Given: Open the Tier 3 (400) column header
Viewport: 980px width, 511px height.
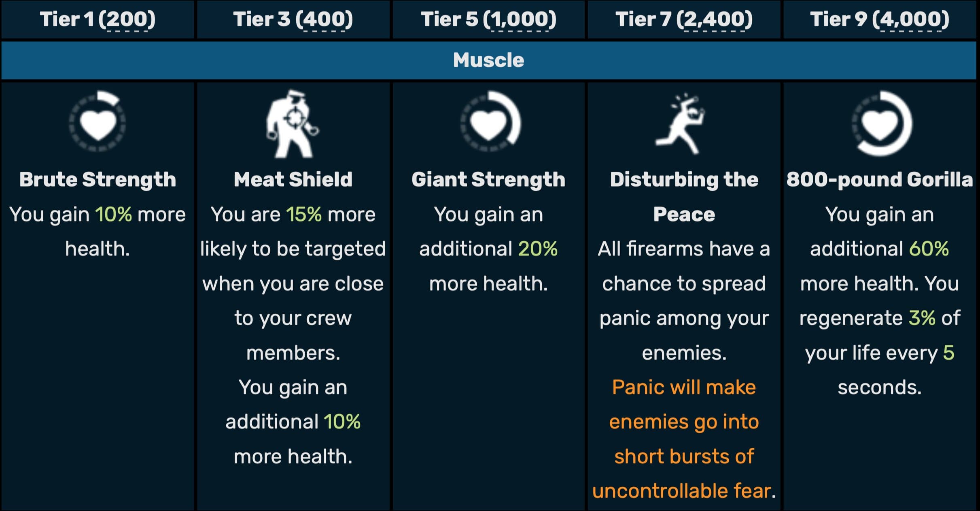Looking at the screenshot, I should tap(293, 19).
